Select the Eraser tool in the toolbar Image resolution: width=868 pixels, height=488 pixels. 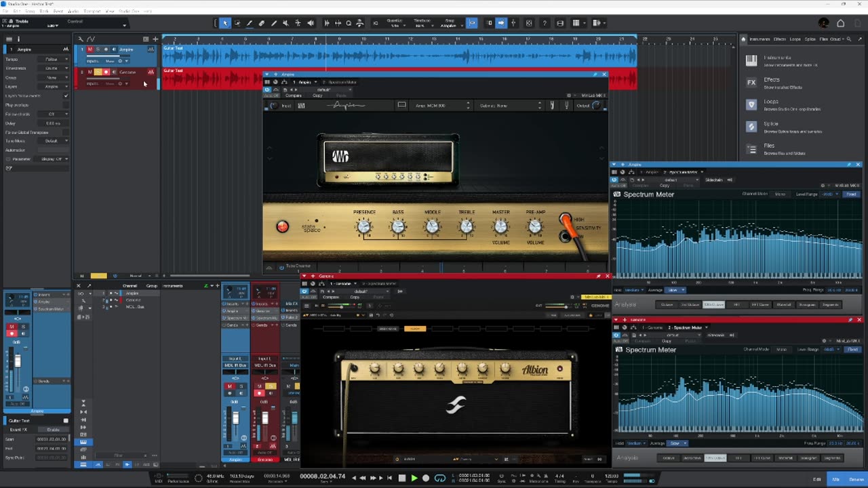coord(262,23)
